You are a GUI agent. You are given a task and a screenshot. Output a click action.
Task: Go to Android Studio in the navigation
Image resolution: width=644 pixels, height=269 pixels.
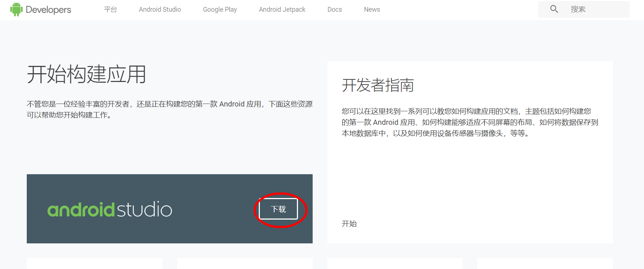160,10
